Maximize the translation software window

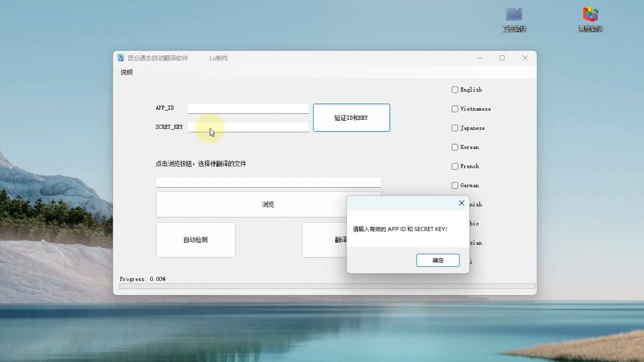click(x=502, y=58)
